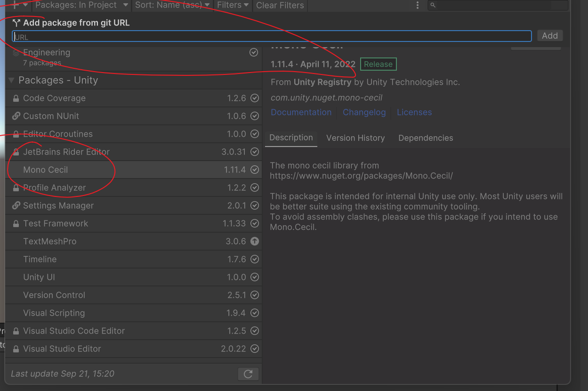The image size is (588, 391).
Task: Select the JetBrains Rider Editor package
Action: pos(134,152)
